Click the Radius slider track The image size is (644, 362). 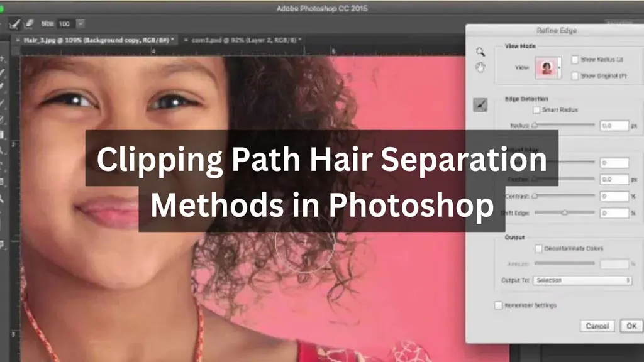(x=564, y=125)
